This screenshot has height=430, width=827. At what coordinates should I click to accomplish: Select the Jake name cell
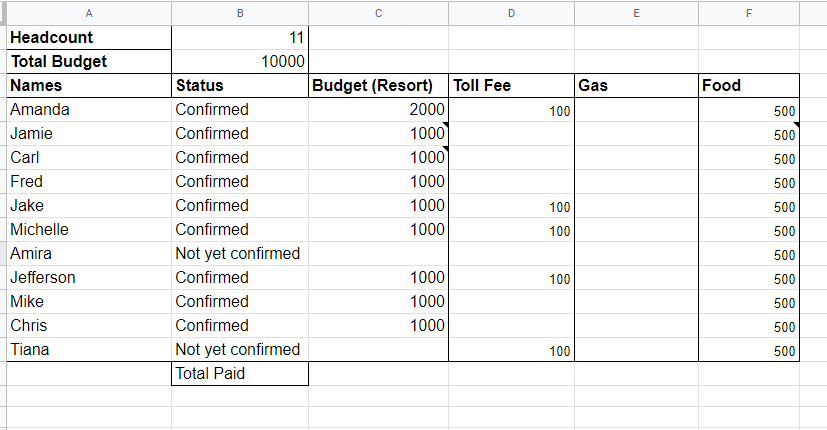coord(89,206)
